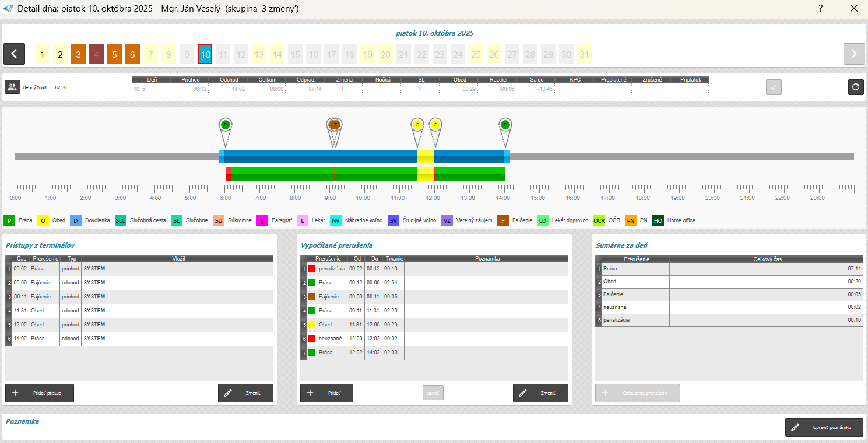Click Zmeniť button under Vypočítané prerušenia

[x=540, y=393]
